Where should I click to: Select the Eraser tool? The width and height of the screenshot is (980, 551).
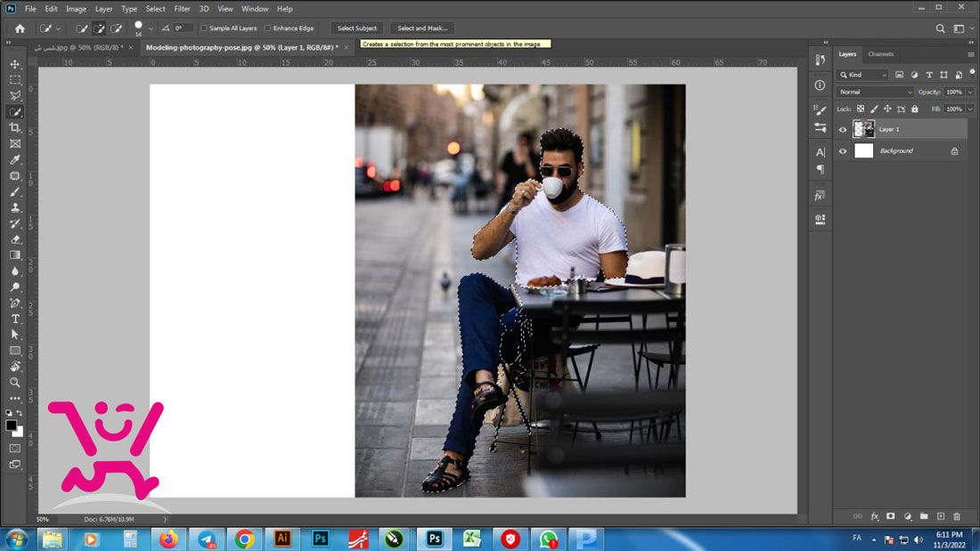[x=15, y=239]
